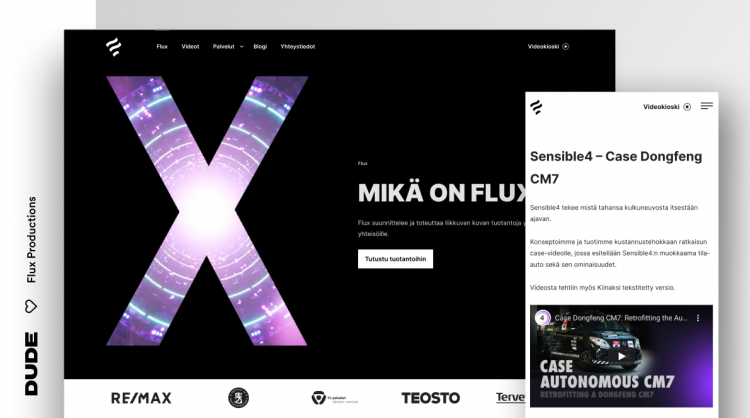Open Yhteystiedot in the navigation
The height and width of the screenshot is (418, 750).
[298, 46]
